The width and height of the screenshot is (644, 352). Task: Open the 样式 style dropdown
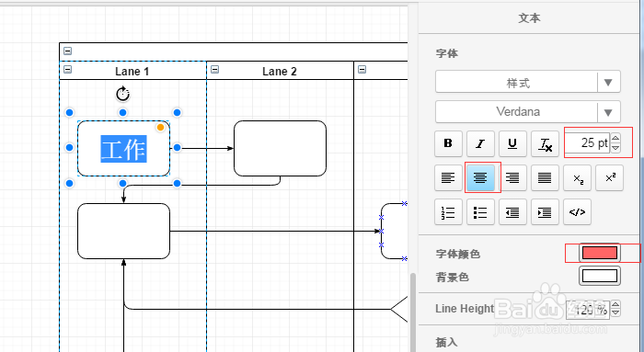click(528, 82)
